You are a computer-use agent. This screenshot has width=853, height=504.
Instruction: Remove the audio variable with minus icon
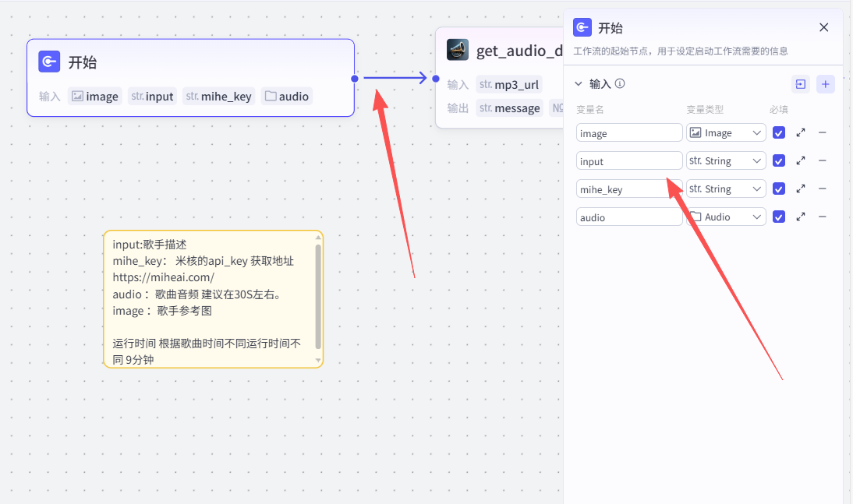[x=822, y=217]
